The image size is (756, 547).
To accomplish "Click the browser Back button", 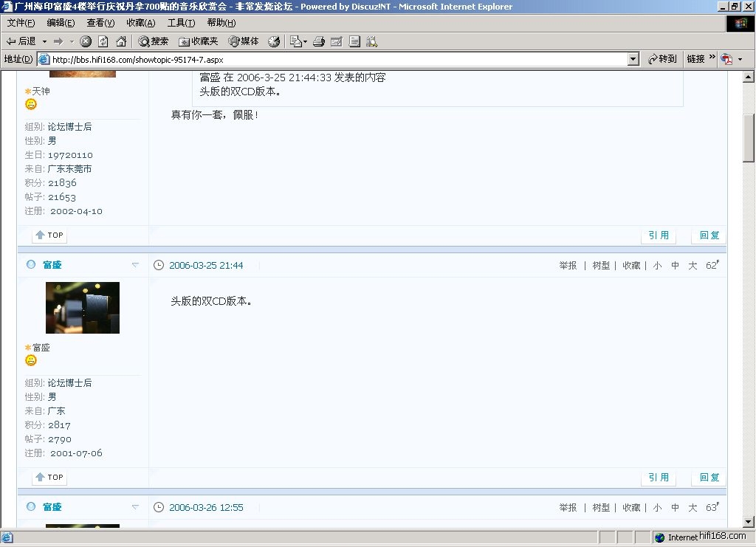I will click(21, 41).
